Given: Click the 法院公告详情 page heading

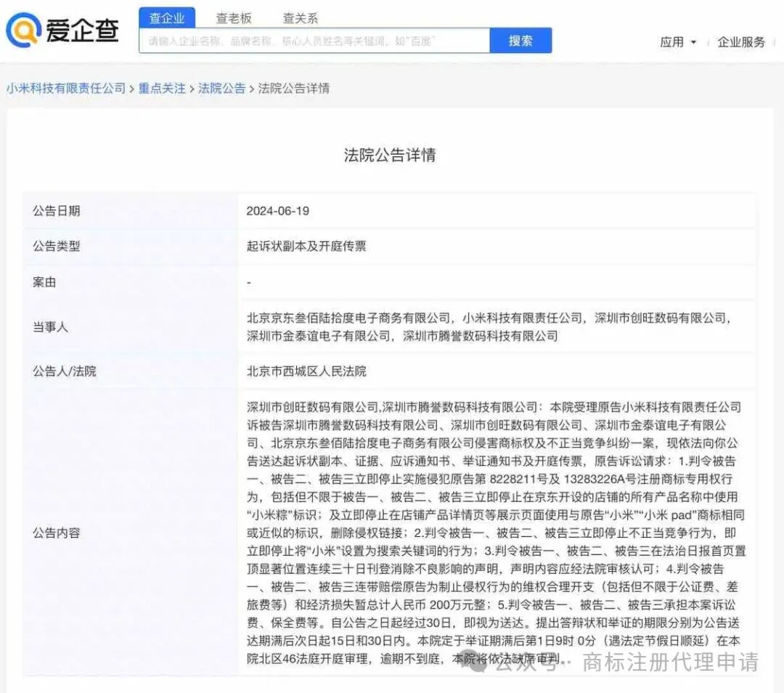Looking at the screenshot, I should [390, 155].
